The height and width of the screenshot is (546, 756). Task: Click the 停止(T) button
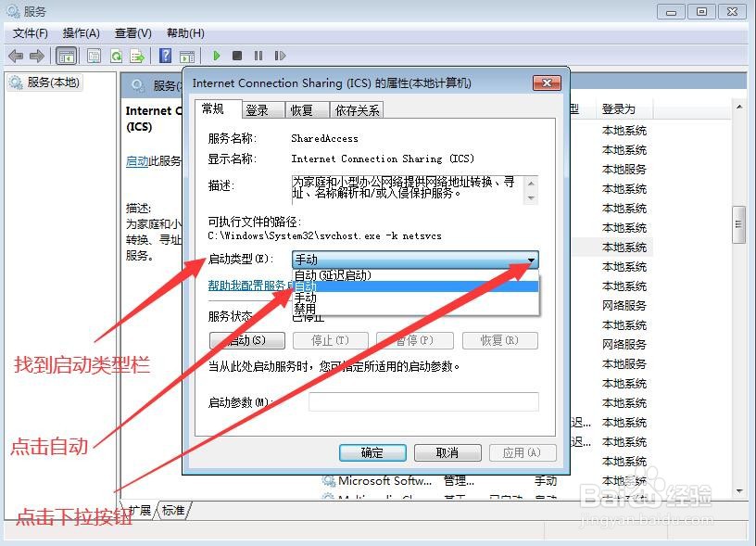point(330,340)
